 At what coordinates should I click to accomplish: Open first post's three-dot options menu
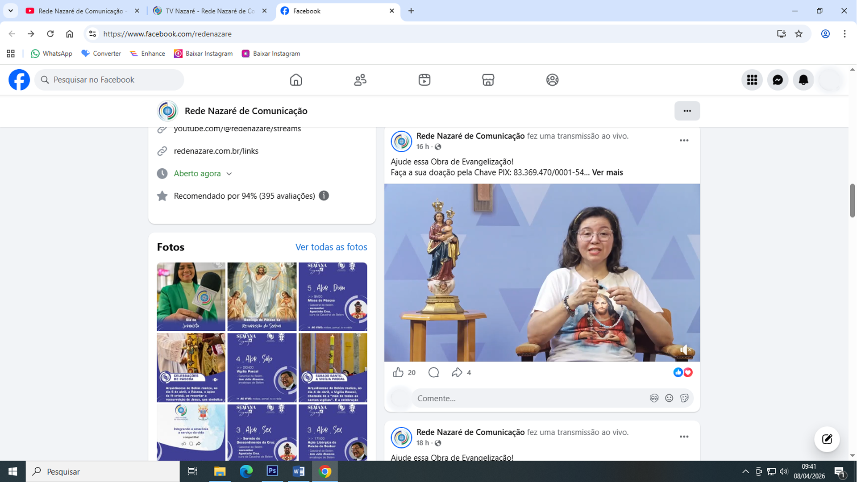click(x=684, y=141)
